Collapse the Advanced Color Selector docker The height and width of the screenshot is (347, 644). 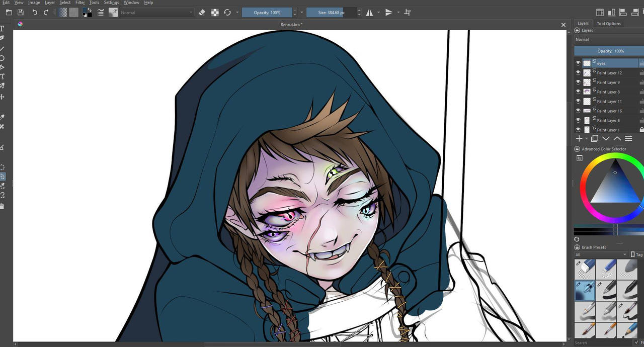click(x=577, y=149)
